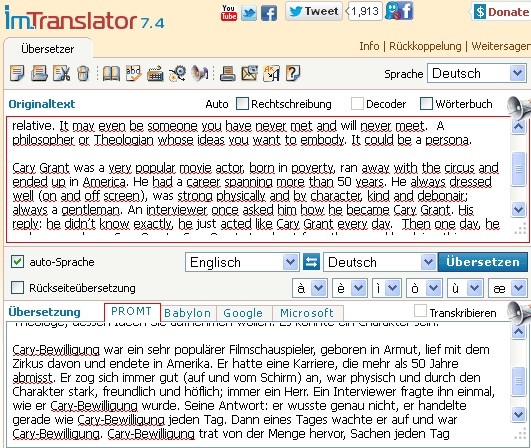Open the Englisch source language dropdown

[x=242, y=262]
